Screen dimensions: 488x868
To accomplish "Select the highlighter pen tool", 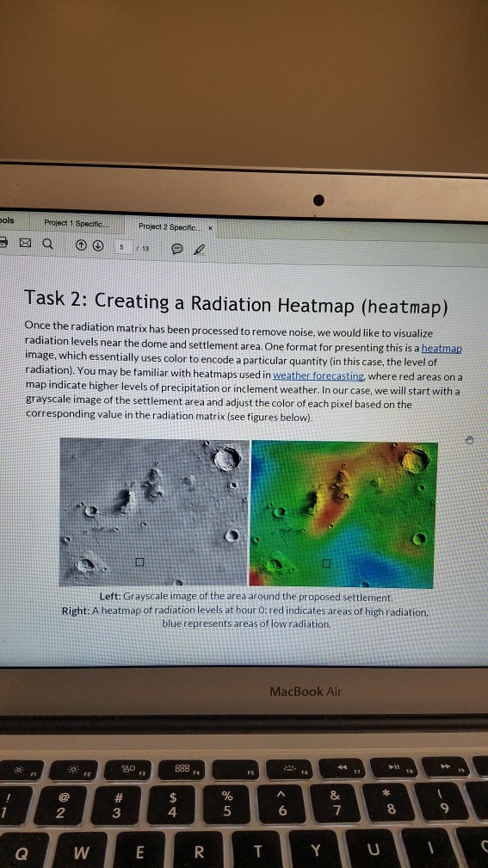I will coord(199,251).
